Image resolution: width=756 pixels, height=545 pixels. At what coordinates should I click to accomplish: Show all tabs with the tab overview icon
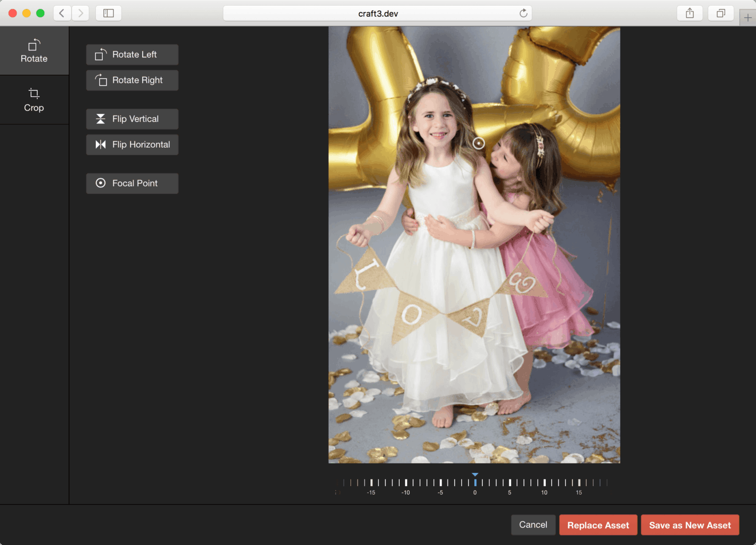point(721,13)
